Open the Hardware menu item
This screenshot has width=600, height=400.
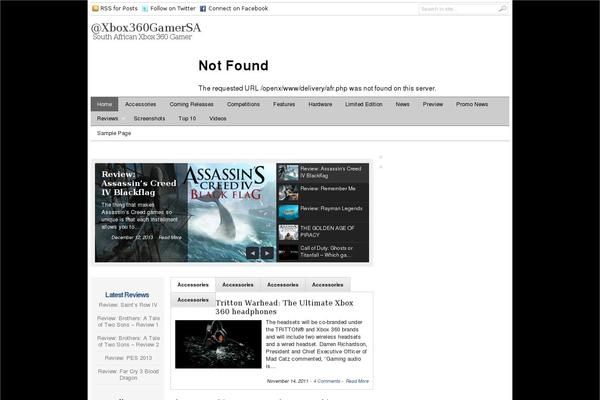[x=320, y=104]
